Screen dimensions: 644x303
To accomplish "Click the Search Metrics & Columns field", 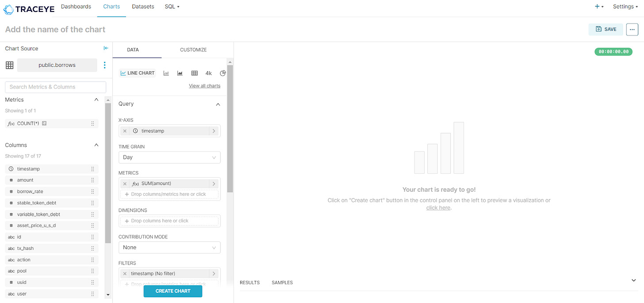I will pos(56,87).
